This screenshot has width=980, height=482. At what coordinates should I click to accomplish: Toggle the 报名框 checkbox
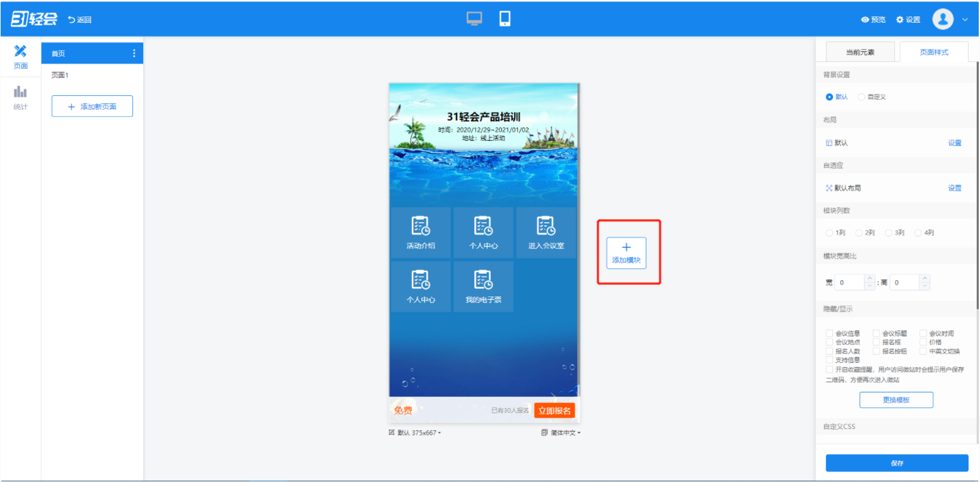pyautogui.click(x=876, y=342)
